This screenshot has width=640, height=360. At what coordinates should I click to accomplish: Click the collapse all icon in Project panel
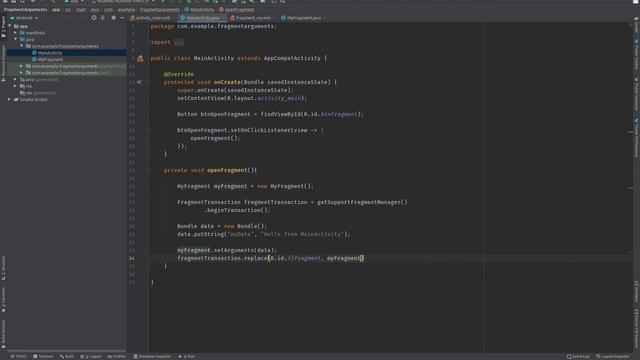click(x=103, y=18)
